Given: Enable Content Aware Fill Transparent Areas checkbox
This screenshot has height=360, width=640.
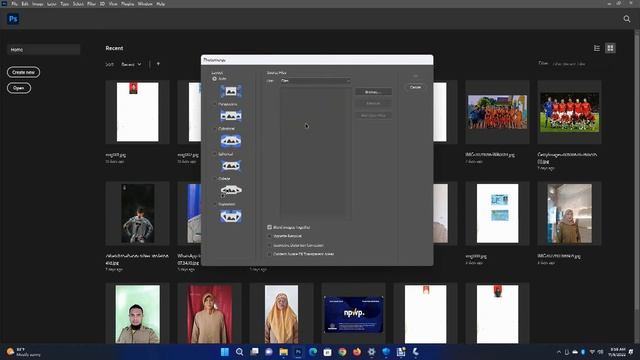Looking at the screenshot, I should [269, 254].
